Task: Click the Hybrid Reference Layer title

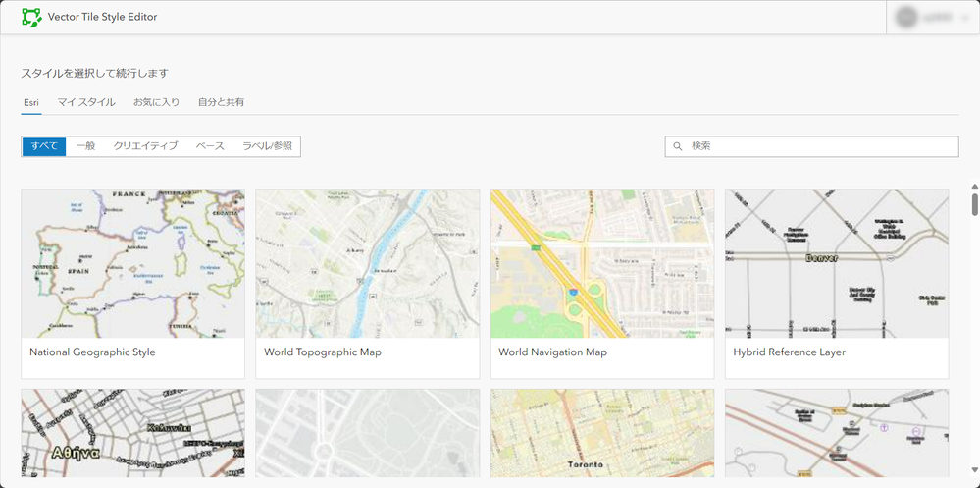Action: 789,352
